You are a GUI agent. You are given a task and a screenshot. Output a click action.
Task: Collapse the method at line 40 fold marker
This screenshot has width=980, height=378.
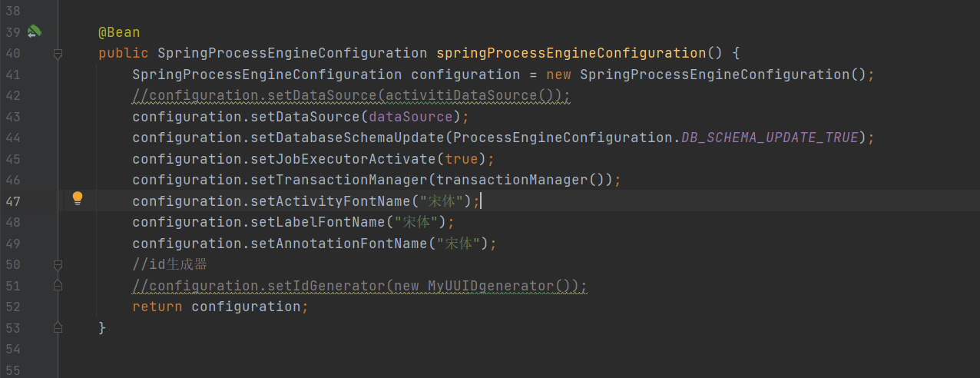click(58, 54)
